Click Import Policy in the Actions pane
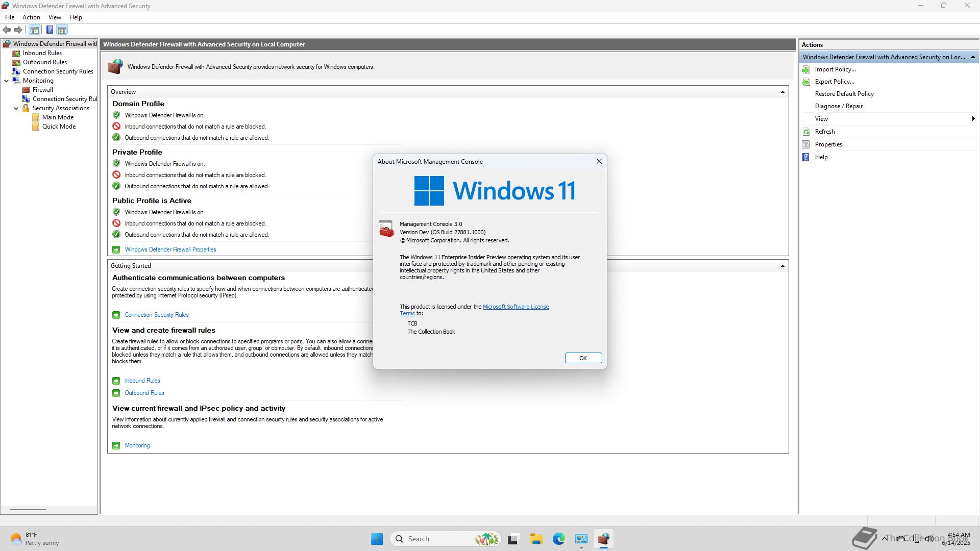980x551 pixels. point(835,69)
